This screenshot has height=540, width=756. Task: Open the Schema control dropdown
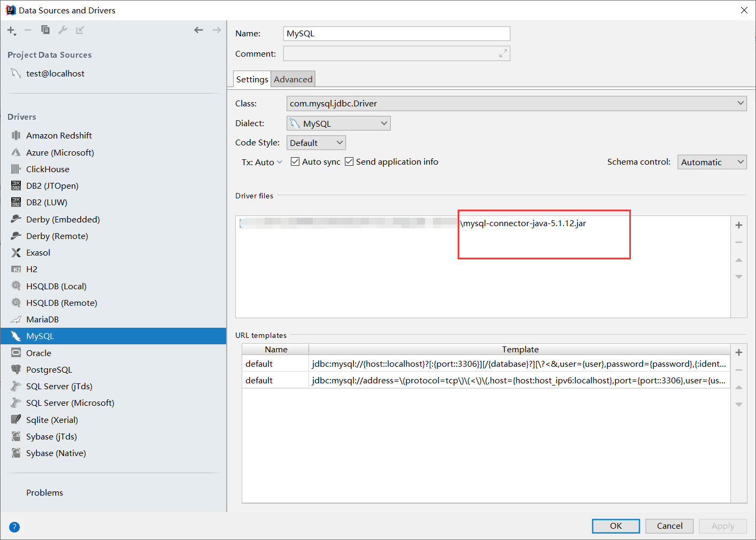(712, 162)
